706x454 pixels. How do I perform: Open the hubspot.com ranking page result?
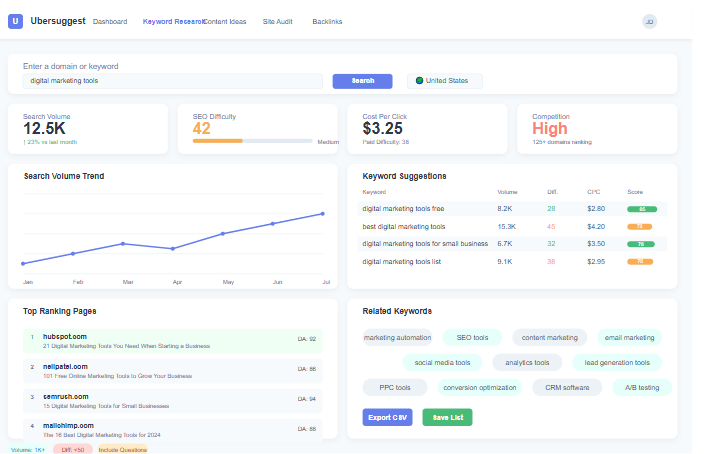click(x=65, y=337)
